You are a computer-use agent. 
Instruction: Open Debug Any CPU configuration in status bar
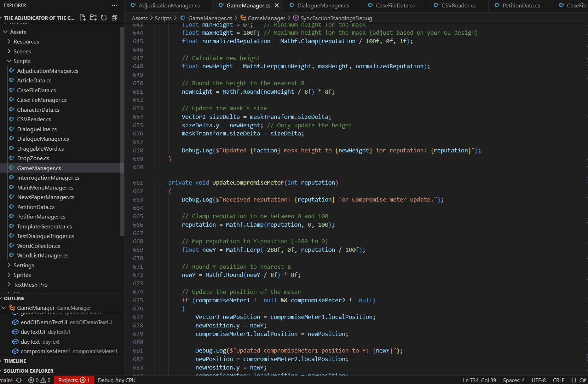coord(117,380)
